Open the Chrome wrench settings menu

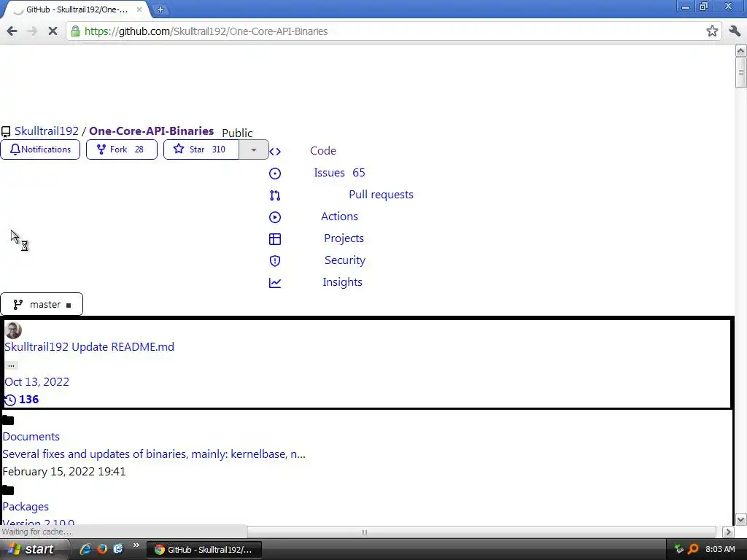coord(735,31)
